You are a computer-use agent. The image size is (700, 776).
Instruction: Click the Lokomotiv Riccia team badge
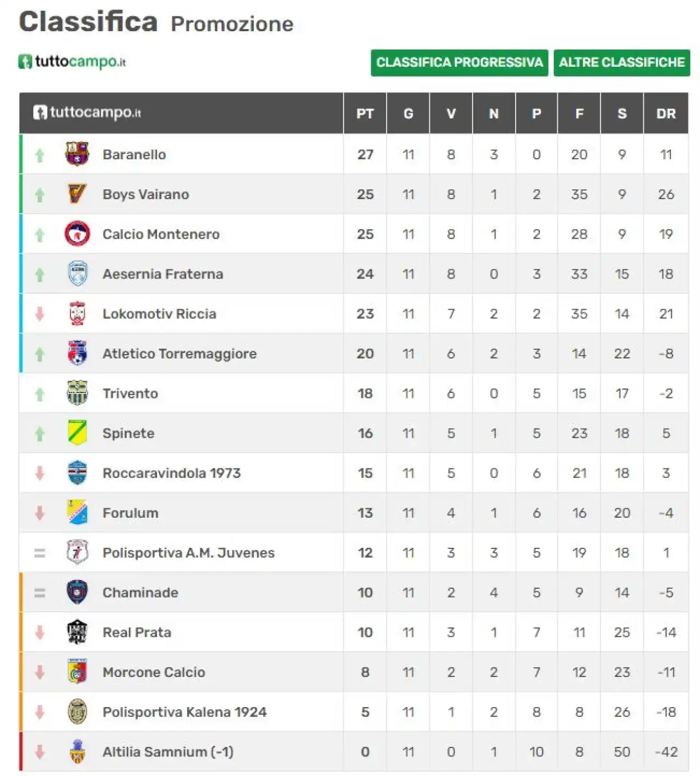coord(77,314)
